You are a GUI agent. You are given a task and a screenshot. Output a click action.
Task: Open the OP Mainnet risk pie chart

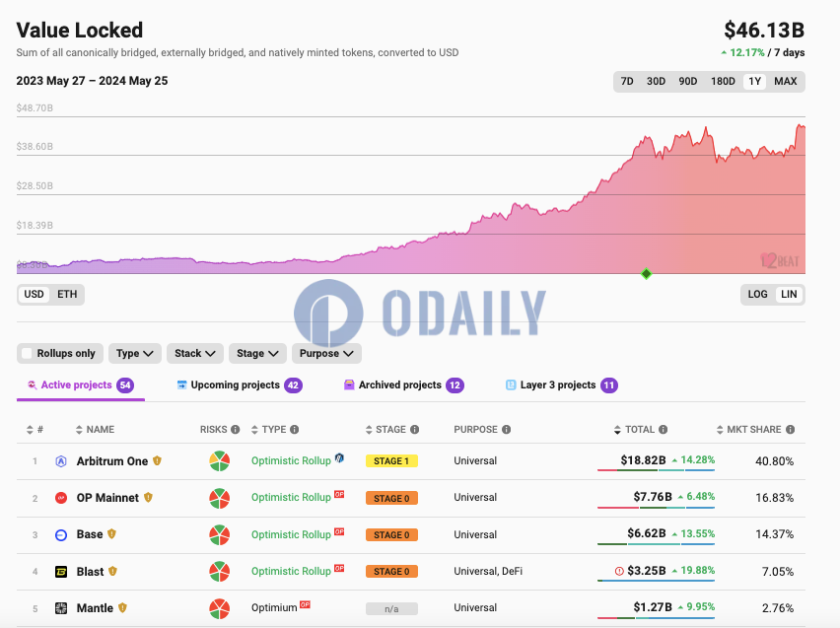(220, 498)
